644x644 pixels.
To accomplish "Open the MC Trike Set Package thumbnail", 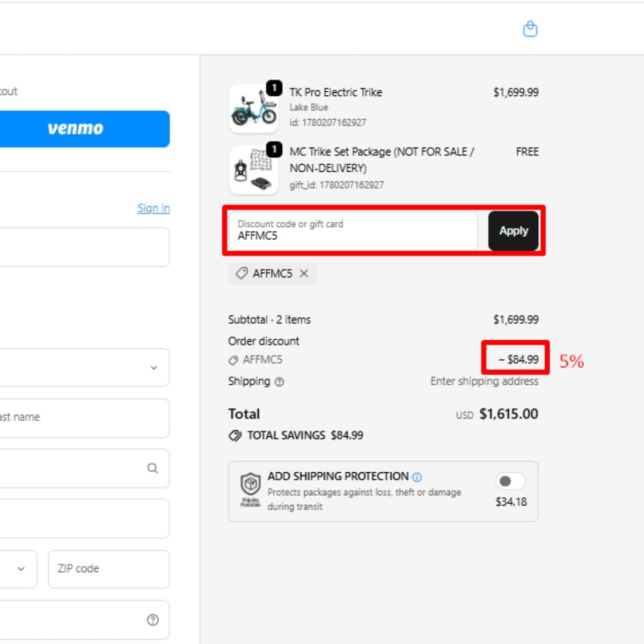I will [x=254, y=170].
